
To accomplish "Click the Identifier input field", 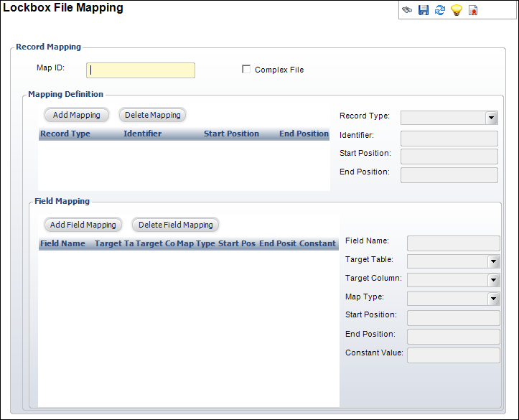I will [449, 139].
